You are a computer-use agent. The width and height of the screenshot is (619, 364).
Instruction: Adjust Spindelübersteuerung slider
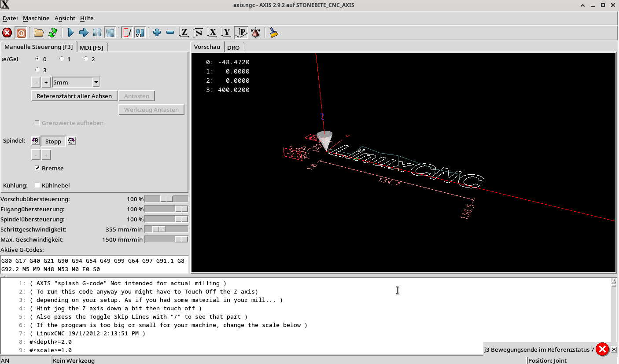pos(166,219)
